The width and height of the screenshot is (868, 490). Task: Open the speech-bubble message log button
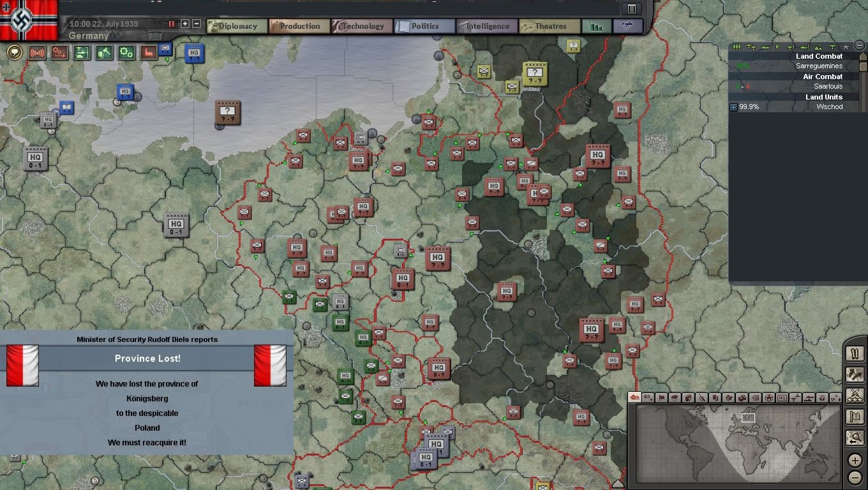point(15,52)
